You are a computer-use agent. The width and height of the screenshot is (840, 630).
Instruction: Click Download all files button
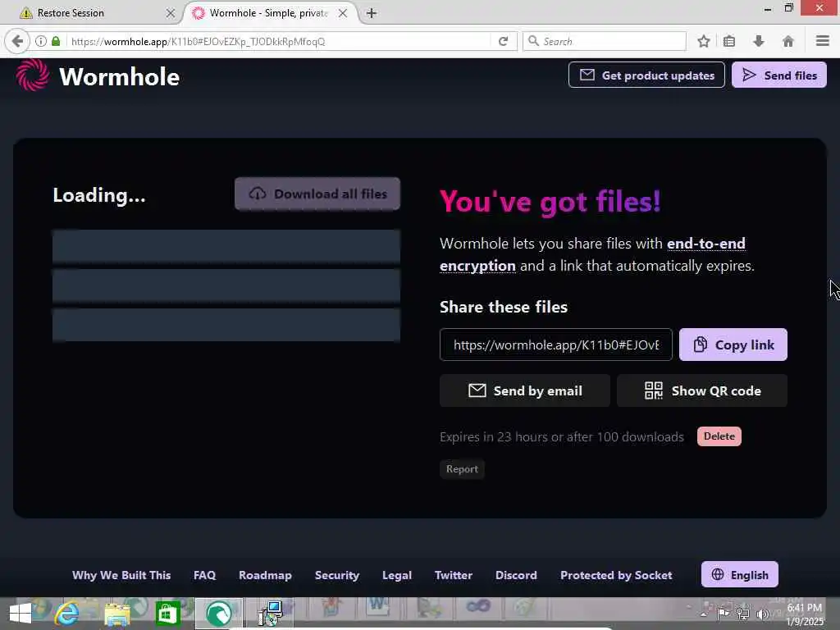pos(317,194)
